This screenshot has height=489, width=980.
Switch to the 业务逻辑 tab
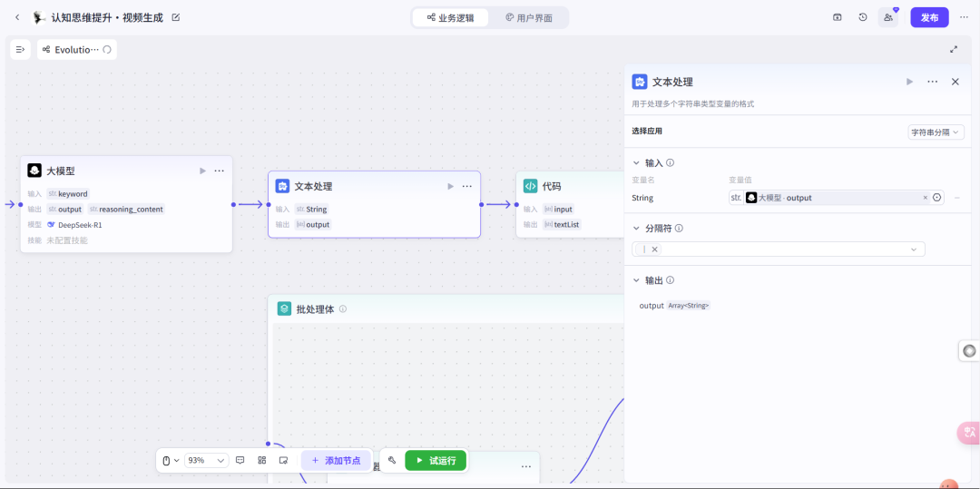451,17
